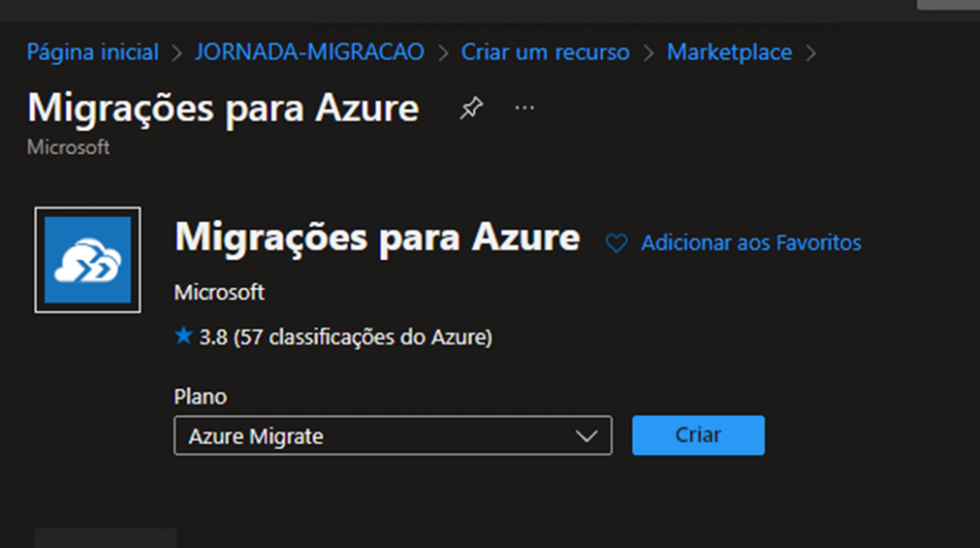Pin Migrações para Azure to dashboard
This screenshot has height=548, width=980.
(x=471, y=108)
